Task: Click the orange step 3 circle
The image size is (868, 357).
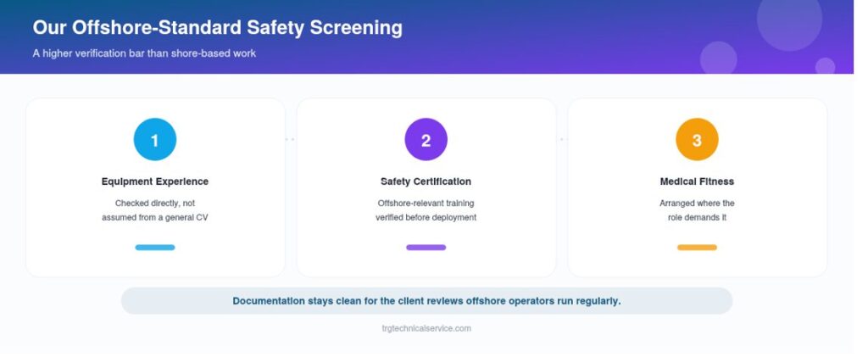Action: tap(697, 139)
